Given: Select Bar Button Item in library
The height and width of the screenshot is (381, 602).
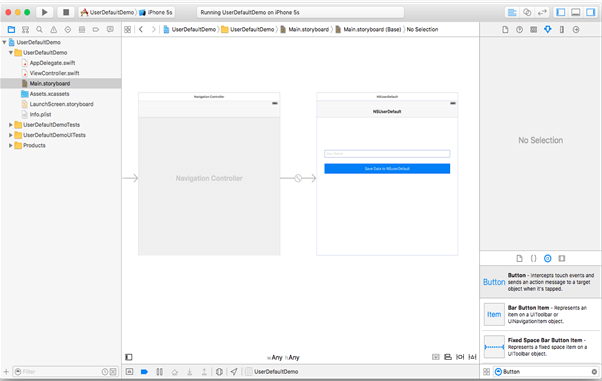Looking at the screenshot, I should pyautogui.click(x=541, y=314).
